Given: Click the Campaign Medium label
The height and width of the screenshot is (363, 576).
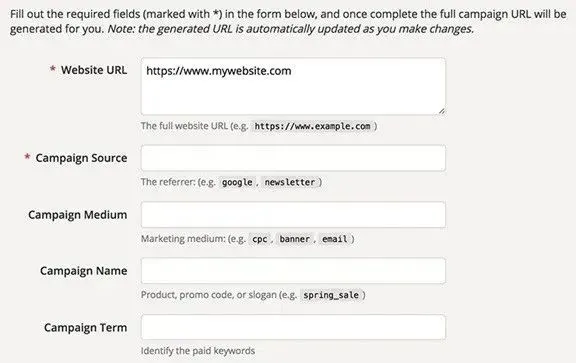Looking at the screenshot, I should point(78,215).
